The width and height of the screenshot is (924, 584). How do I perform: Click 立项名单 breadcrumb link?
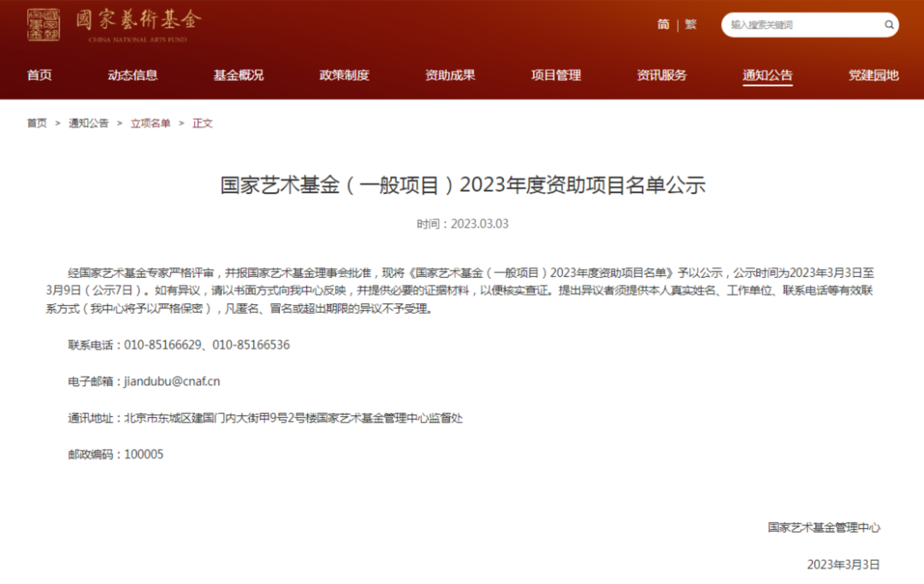pos(150,123)
